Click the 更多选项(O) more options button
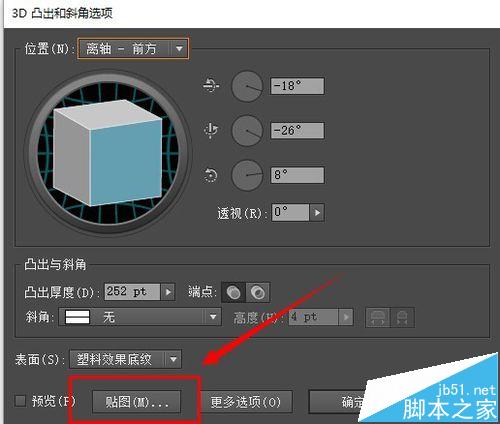Screen dimensions: 500x424 (246, 402)
